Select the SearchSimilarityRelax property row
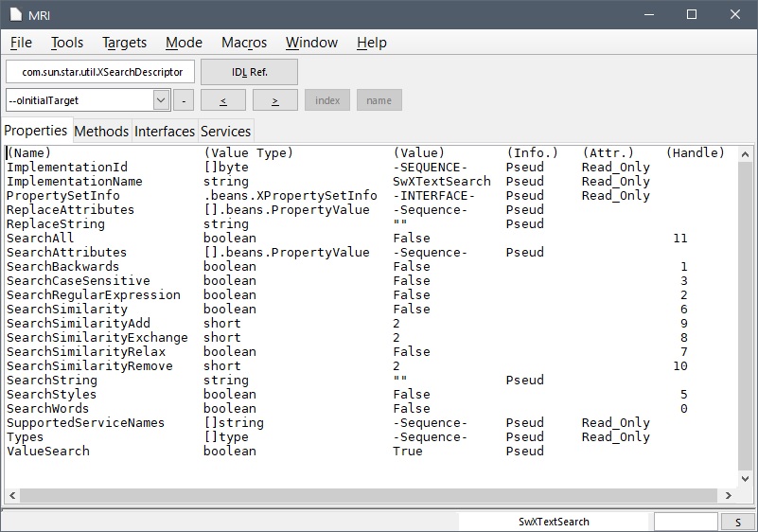This screenshot has height=532, width=758. 371,351
